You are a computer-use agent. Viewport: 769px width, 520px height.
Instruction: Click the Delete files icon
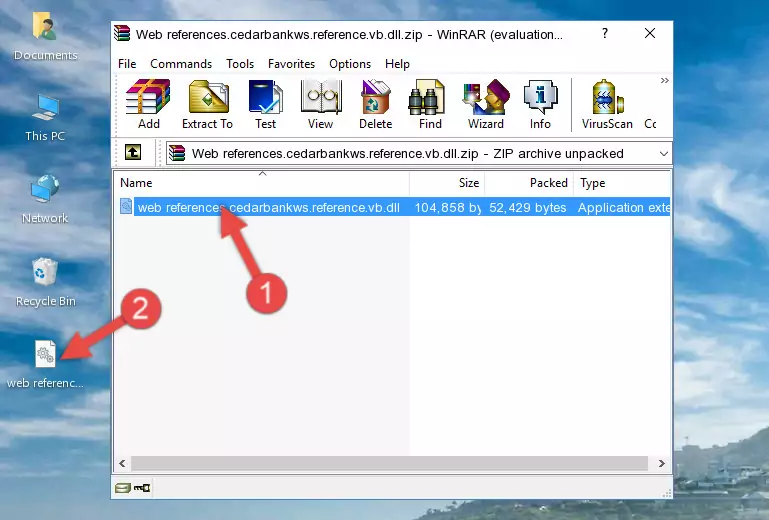tap(375, 104)
